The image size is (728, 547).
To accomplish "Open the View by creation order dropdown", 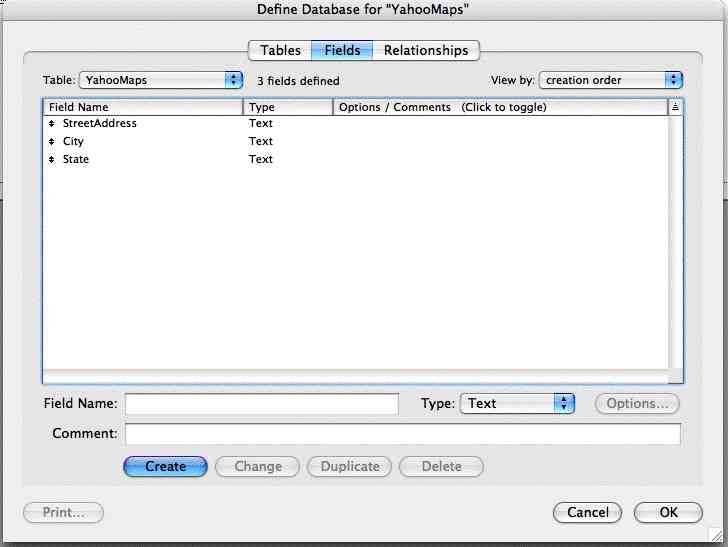I will tap(611, 80).
